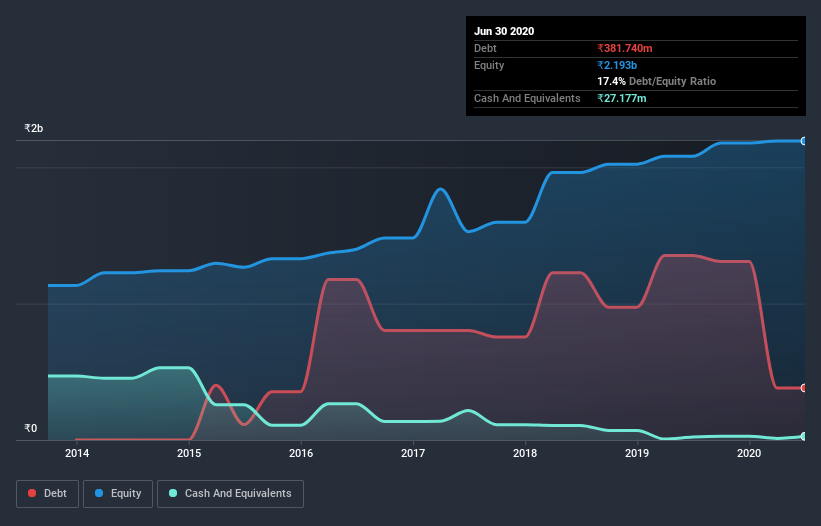821x526 pixels.
Task: Click the ₹0 y-axis label
Action: [31, 428]
